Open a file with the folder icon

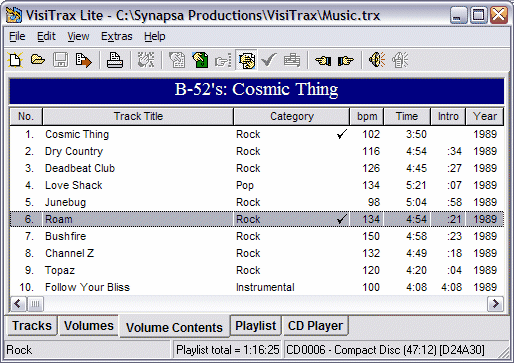tap(38, 60)
